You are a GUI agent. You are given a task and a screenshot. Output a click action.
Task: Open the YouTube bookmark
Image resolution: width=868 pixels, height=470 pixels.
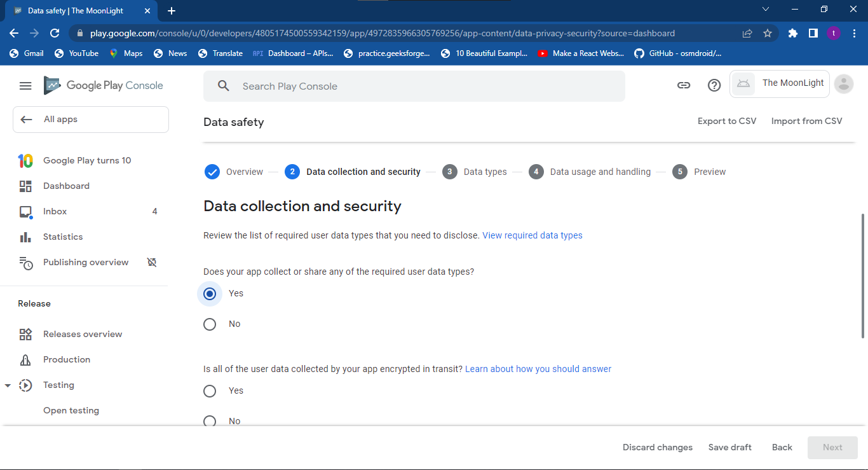click(76, 53)
